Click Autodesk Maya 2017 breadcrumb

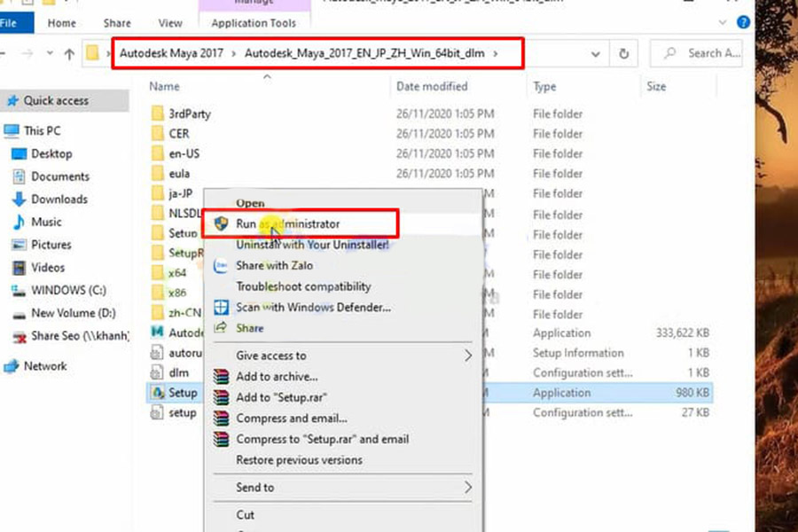click(x=171, y=53)
